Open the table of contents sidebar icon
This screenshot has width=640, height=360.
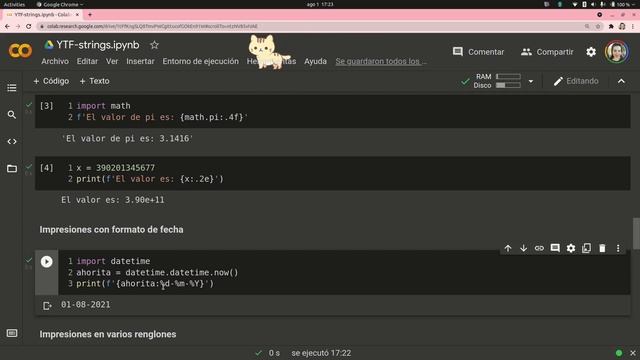(x=12, y=88)
